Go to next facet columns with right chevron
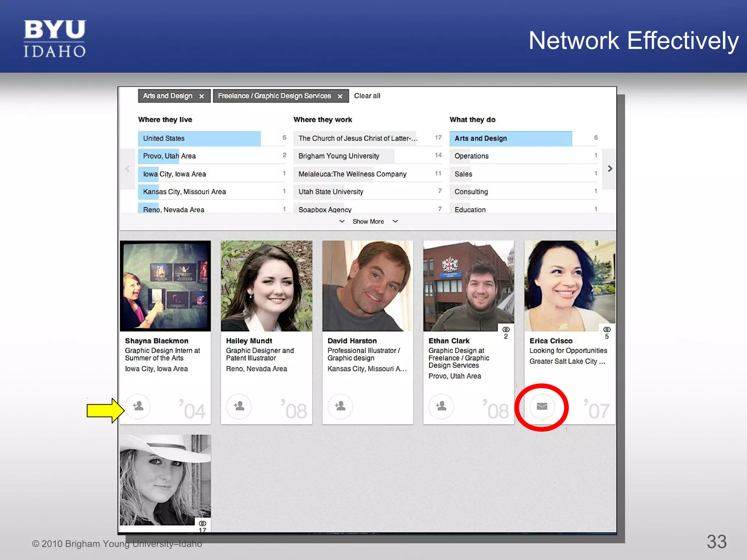 click(609, 168)
